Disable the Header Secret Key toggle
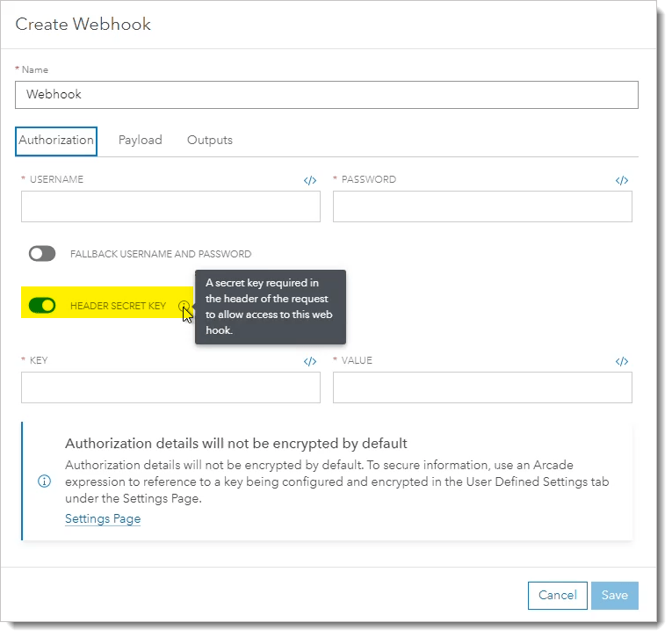The height and width of the screenshot is (637, 672). [42, 306]
